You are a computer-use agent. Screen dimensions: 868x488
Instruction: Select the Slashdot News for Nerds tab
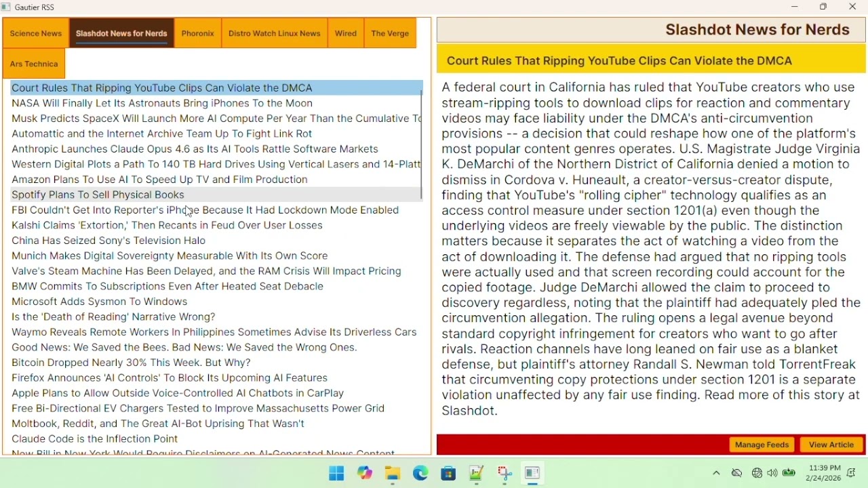point(122,33)
